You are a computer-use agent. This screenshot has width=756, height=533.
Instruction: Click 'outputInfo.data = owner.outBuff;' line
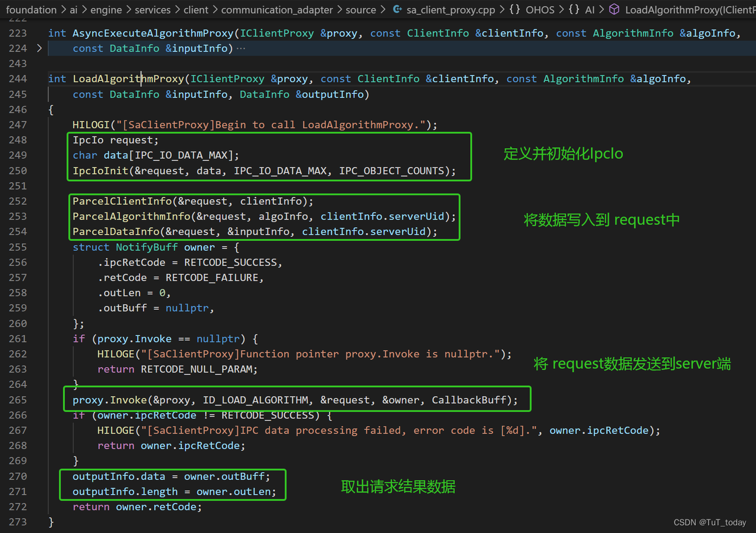(x=171, y=476)
